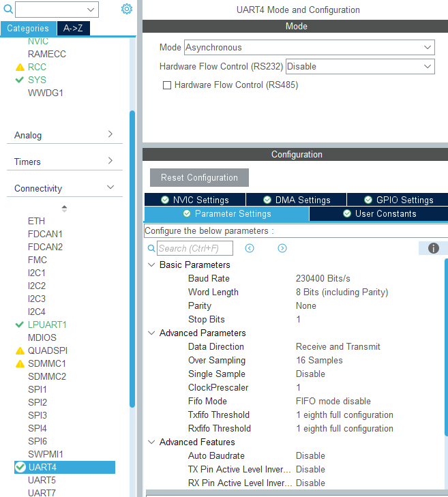Select WWDG1 in the peripheral list

[x=46, y=93]
